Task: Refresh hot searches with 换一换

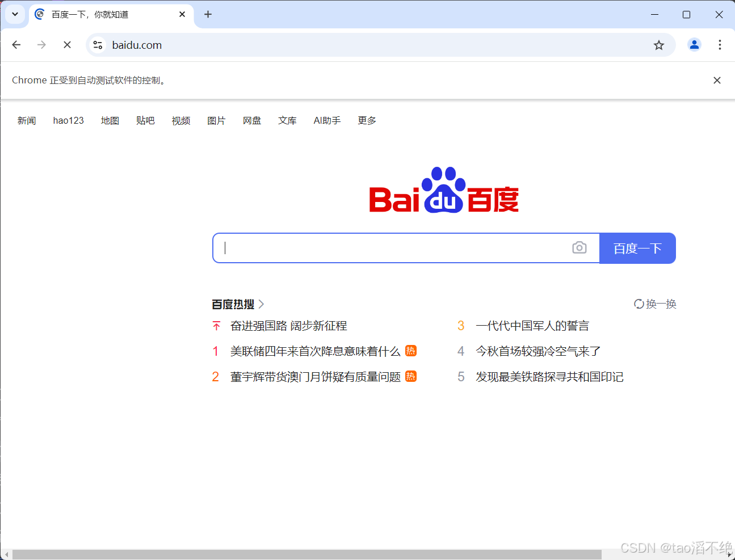Action: click(655, 304)
